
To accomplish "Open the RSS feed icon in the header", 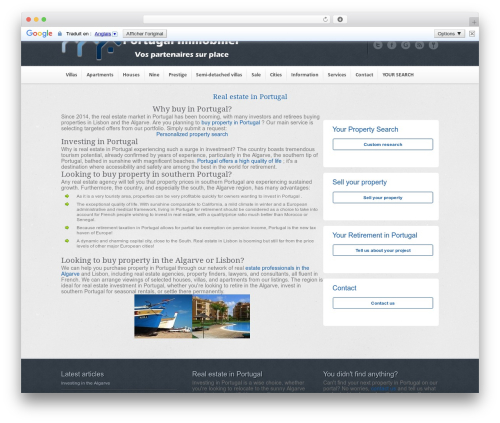I will pos(419,45).
